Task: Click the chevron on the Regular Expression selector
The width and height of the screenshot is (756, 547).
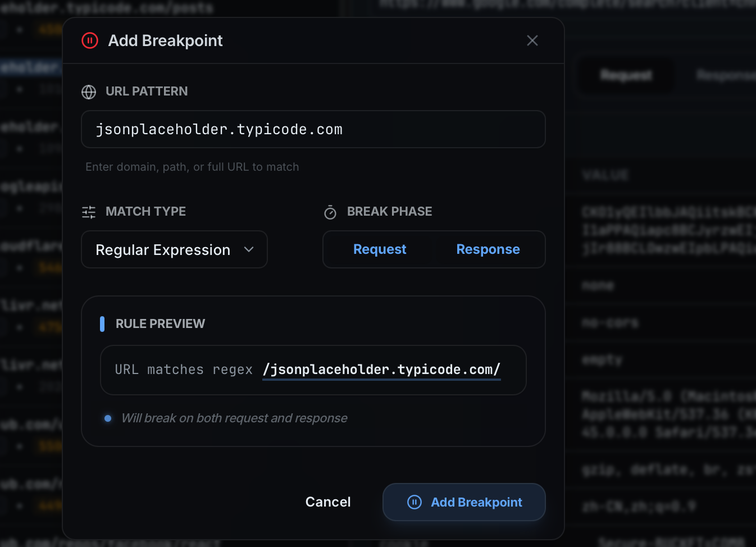Action: tap(249, 249)
